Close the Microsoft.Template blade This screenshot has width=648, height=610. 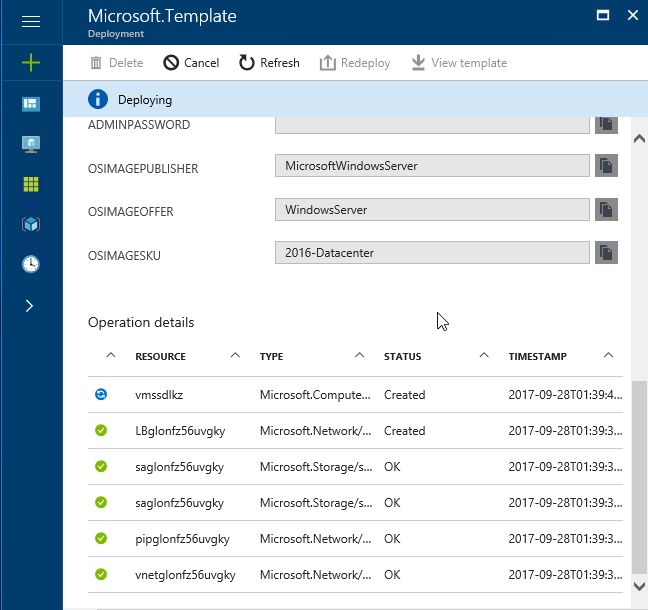click(x=633, y=16)
